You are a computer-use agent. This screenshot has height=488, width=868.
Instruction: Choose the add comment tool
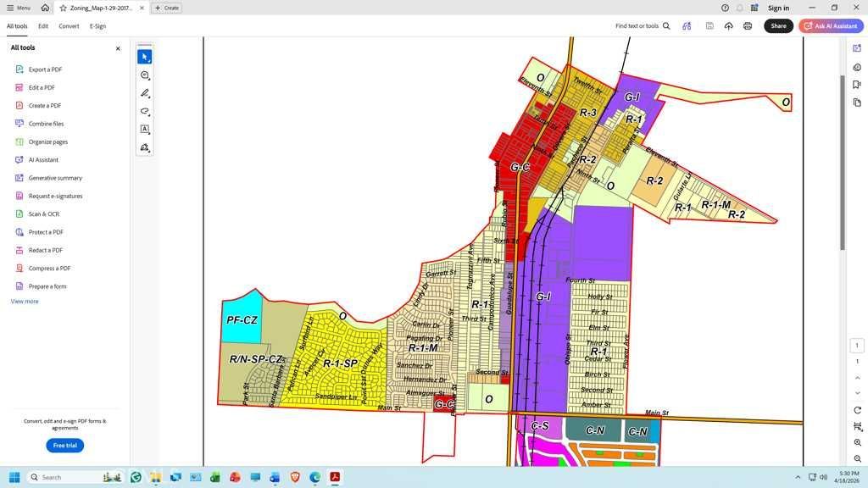(145, 75)
